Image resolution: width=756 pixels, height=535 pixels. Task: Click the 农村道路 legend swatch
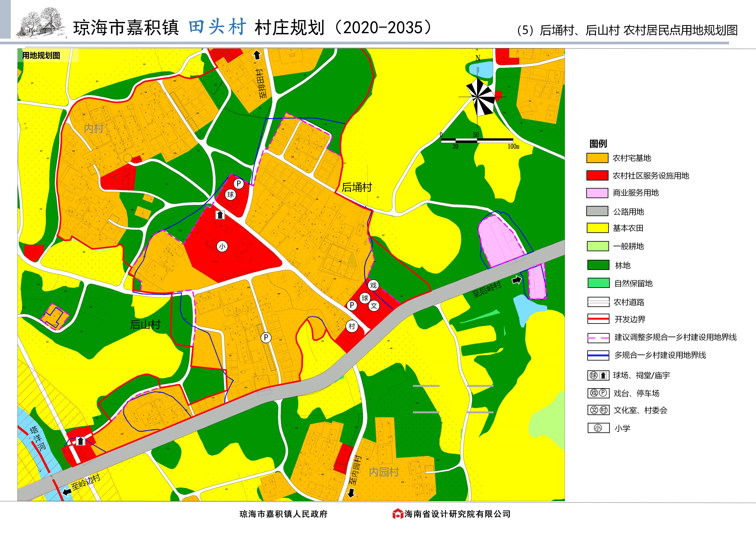tap(598, 302)
